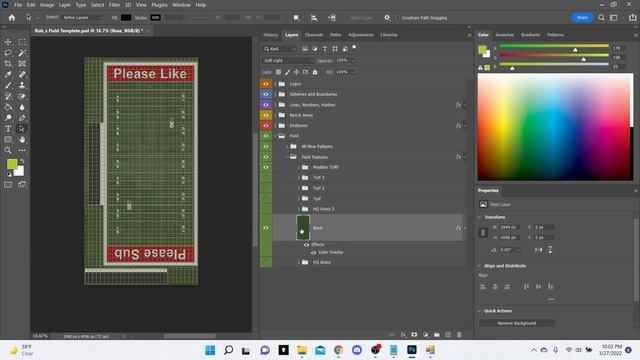Click inside the color spectrum picker
640x360 pixels.
[x=555, y=127]
